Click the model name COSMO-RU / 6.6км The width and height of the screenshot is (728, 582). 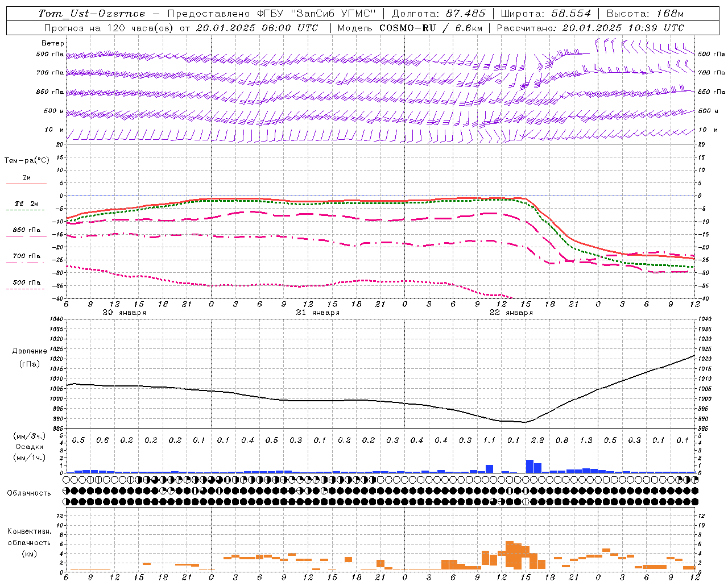(x=431, y=28)
